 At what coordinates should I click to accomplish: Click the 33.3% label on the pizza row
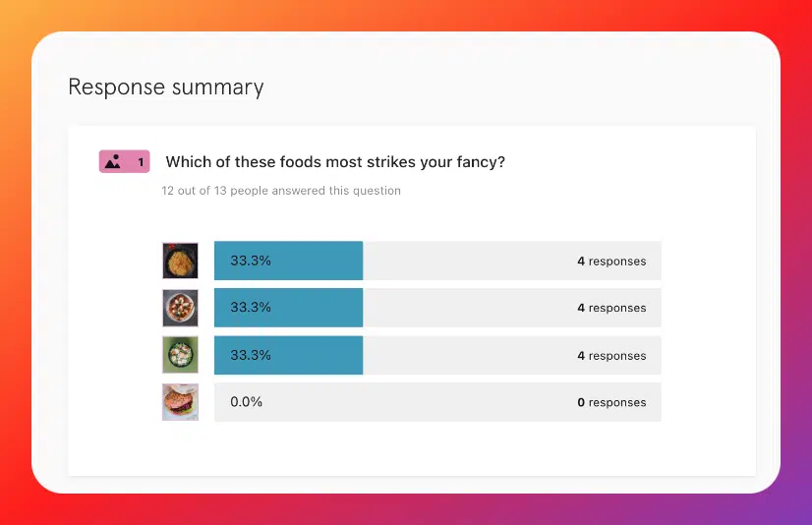coord(251,307)
